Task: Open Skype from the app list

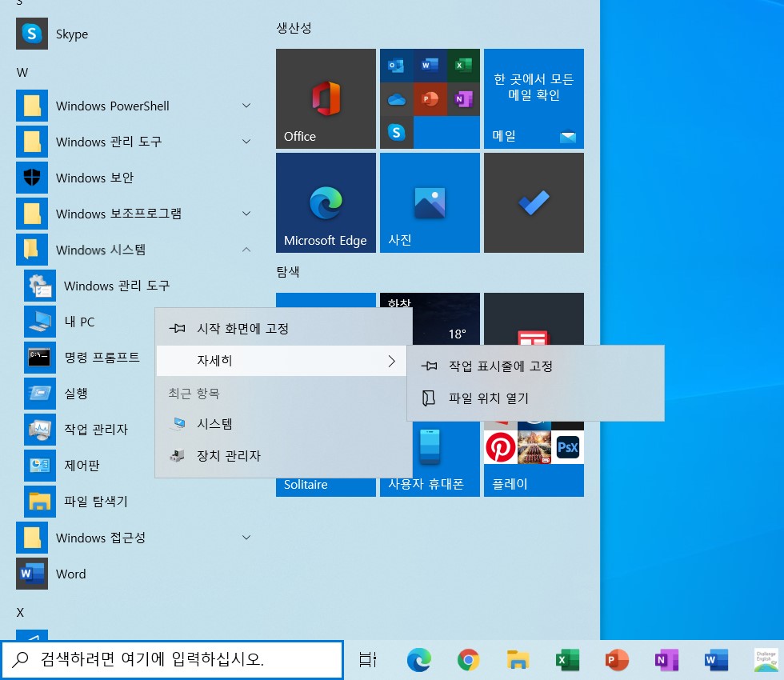Action: pyautogui.click(x=135, y=34)
